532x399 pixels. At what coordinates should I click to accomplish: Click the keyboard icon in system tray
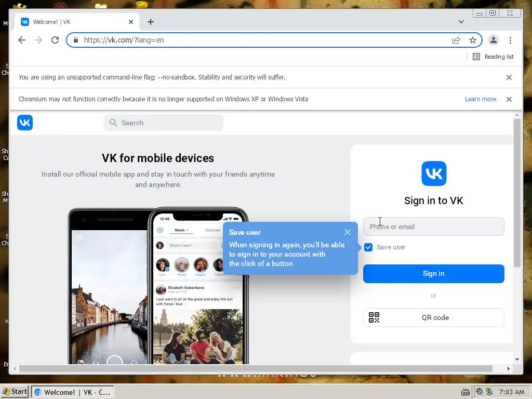(x=465, y=392)
